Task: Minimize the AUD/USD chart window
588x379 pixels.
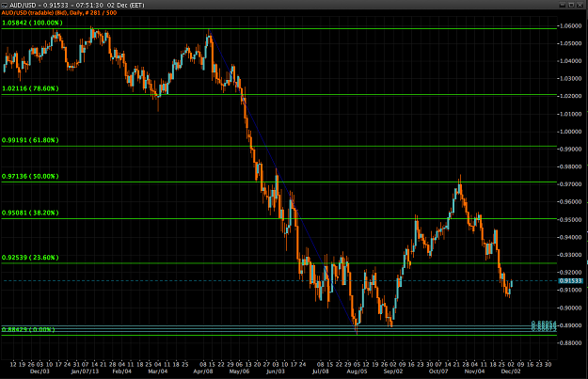Action: pos(562,5)
